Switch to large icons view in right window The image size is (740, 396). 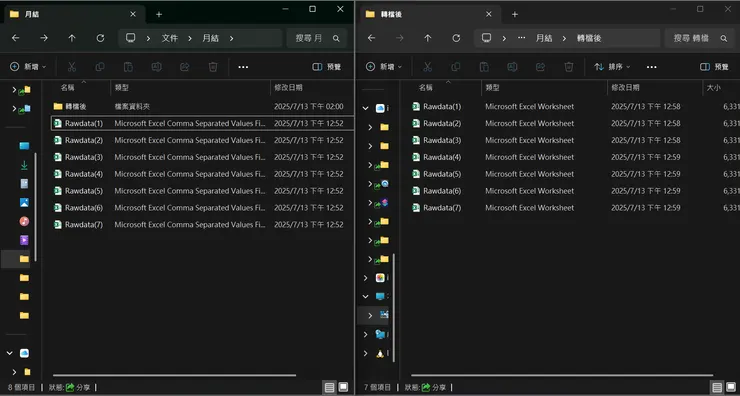[732, 388]
